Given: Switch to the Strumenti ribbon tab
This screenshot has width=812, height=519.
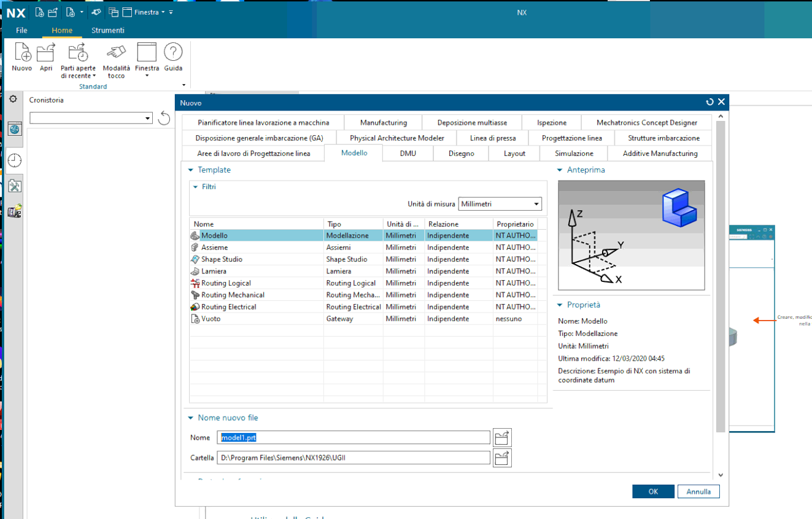Looking at the screenshot, I should point(108,31).
